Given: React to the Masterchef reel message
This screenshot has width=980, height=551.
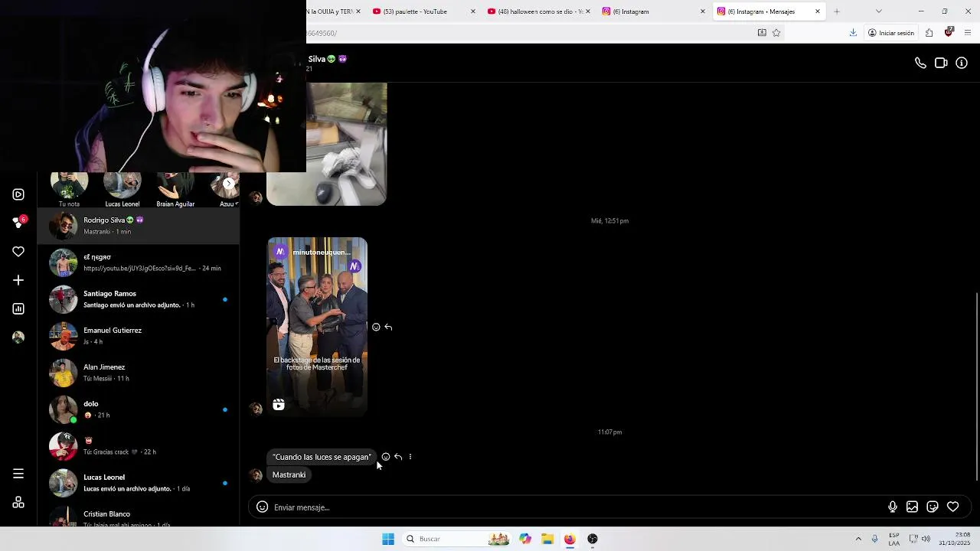Looking at the screenshot, I should click(376, 327).
